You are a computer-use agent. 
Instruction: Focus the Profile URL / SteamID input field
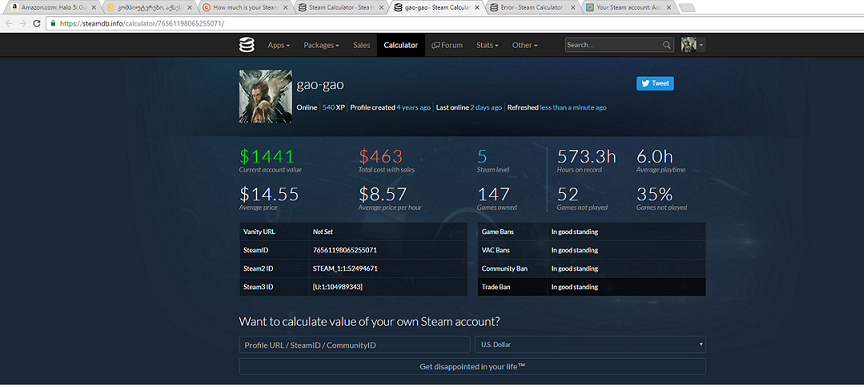(x=354, y=344)
